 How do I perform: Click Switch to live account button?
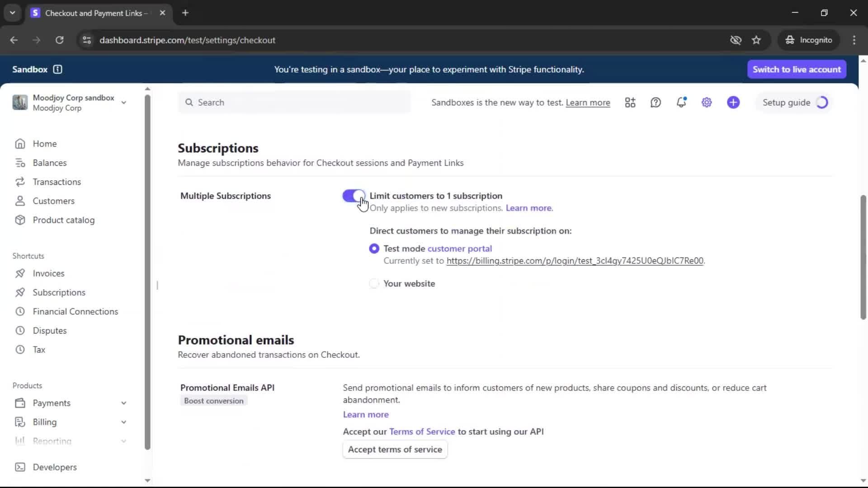(x=797, y=69)
